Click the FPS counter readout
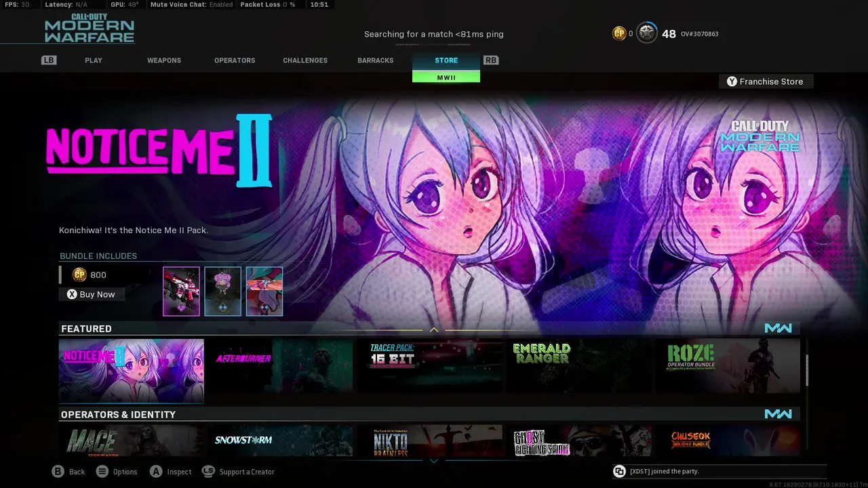This screenshot has height=488, width=868. point(17,5)
